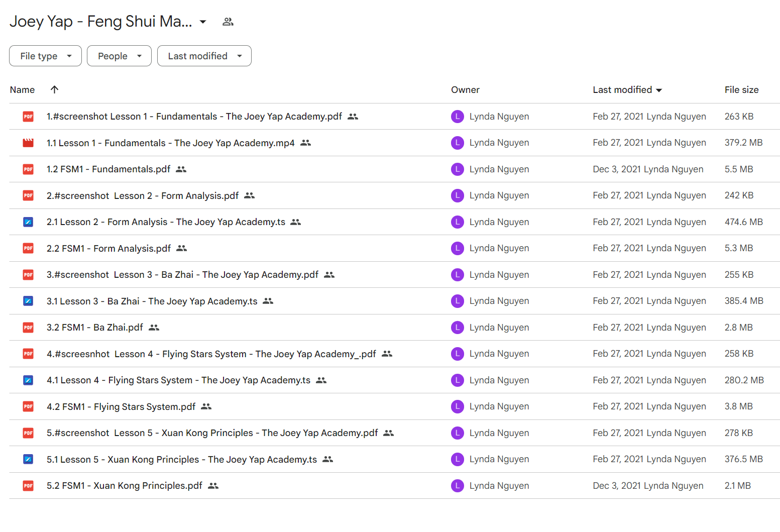
Task: Click shared icon next to 5.2 FSM1 Xuan Kong Principles.pdf
Action: click(x=213, y=486)
